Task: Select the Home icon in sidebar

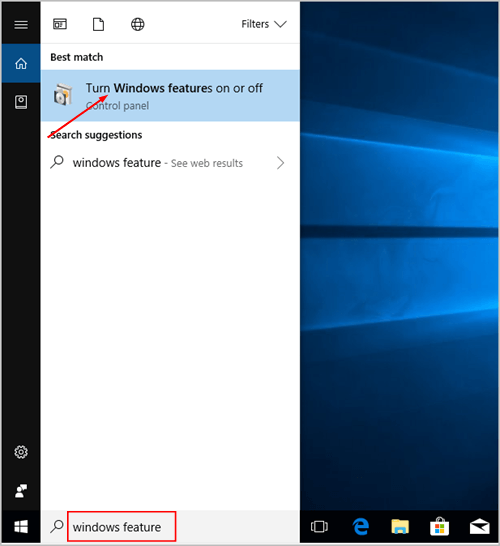Action: [21, 63]
